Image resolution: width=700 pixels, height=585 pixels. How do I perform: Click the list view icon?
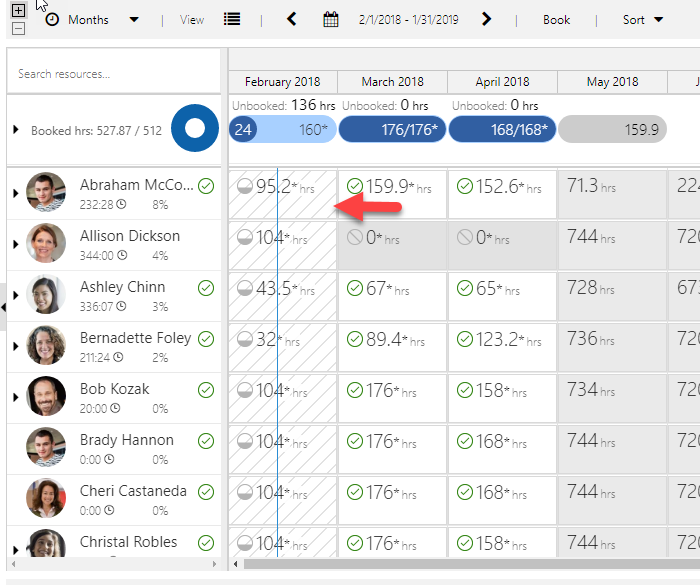tap(232, 19)
